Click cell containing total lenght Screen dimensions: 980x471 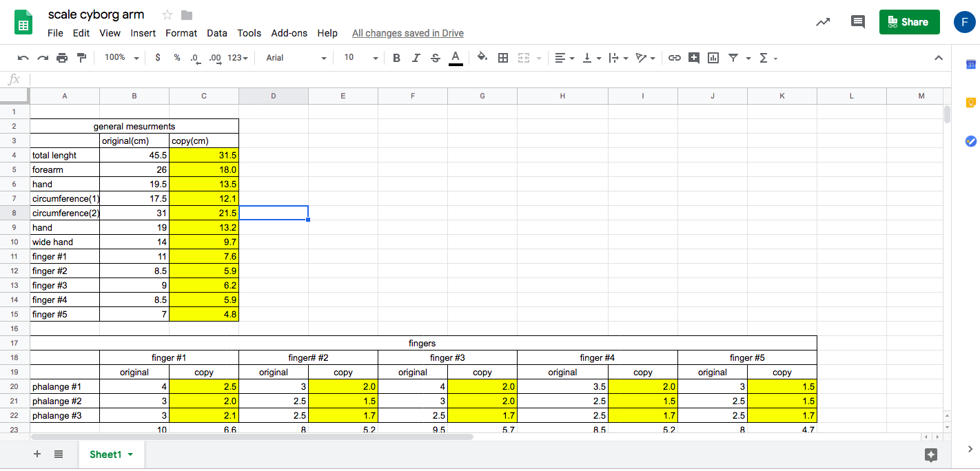65,155
